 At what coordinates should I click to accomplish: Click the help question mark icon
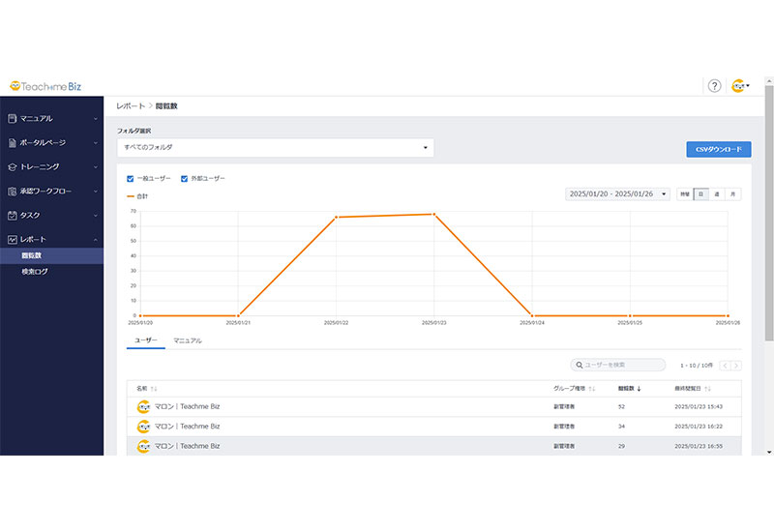pyautogui.click(x=714, y=86)
